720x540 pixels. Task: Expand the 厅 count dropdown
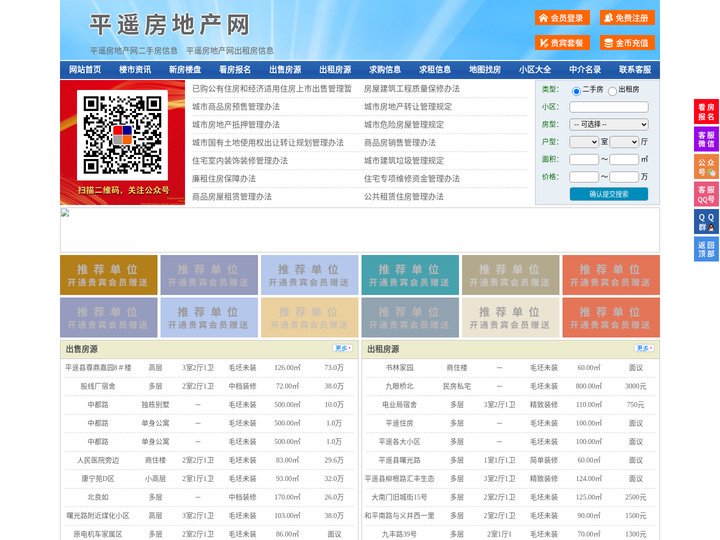[624, 142]
